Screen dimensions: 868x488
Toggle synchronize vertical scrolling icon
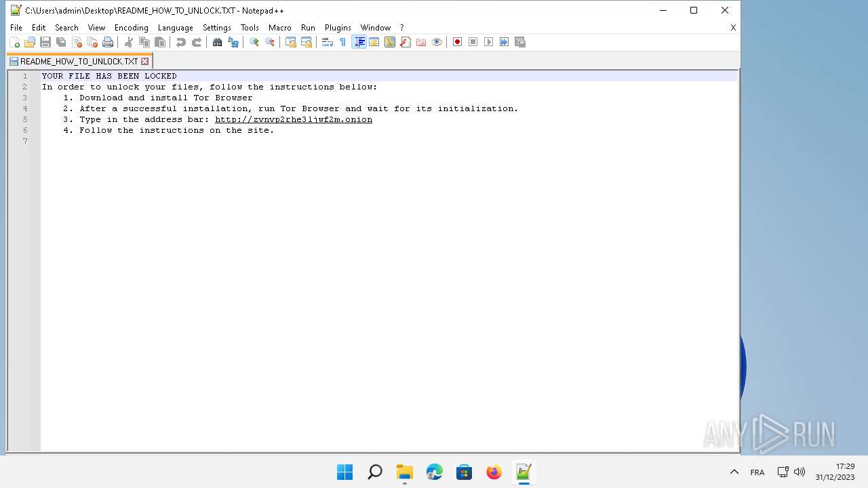coord(290,42)
